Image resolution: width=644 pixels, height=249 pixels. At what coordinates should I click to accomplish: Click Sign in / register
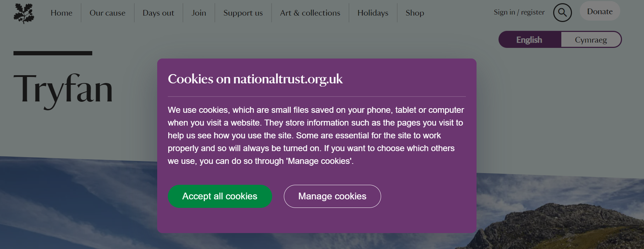[x=519, y=12]
